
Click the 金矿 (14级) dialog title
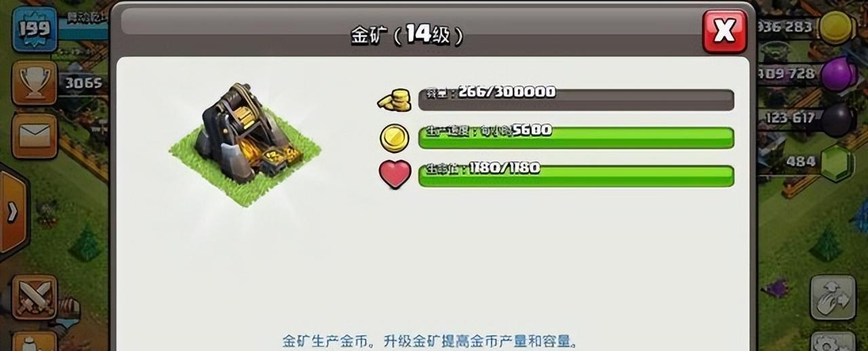click(x=407, y=35)
